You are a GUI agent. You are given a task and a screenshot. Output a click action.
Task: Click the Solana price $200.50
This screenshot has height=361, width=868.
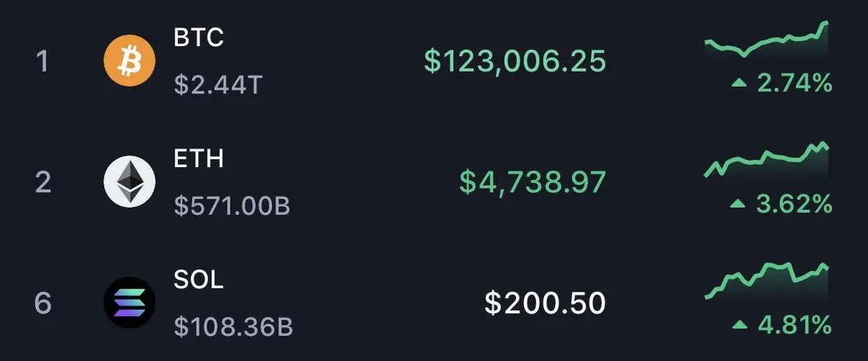pos(545,304)
